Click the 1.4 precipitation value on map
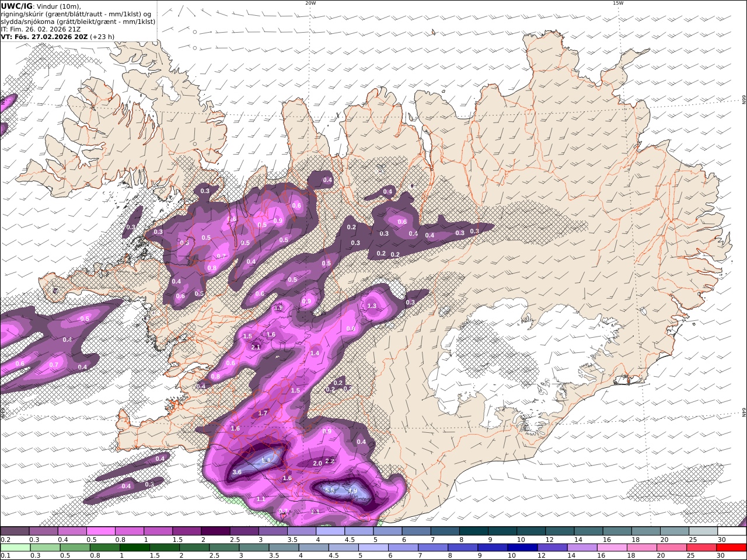Image resolution: width=747 pixels, height=560 pixels. [315, 353]
